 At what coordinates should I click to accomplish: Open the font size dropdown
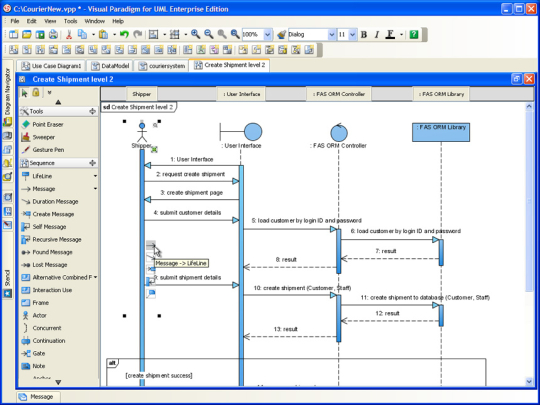[352, 34]
